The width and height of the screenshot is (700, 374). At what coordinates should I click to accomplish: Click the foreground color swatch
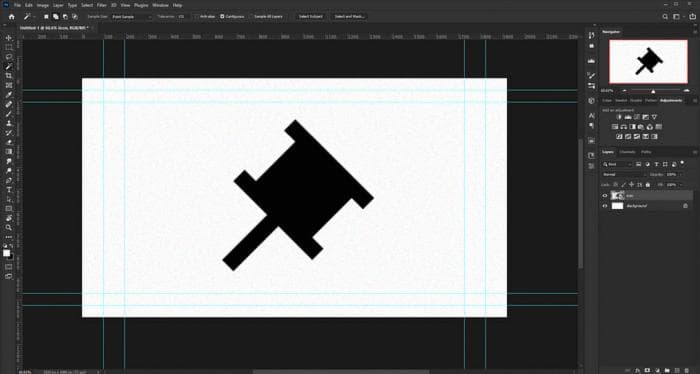[7, 253]
